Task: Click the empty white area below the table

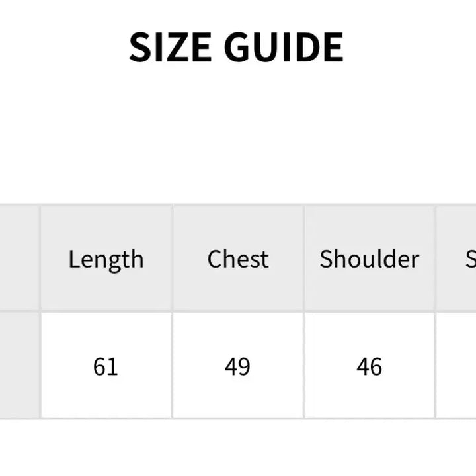Action: tap(238, 448)
